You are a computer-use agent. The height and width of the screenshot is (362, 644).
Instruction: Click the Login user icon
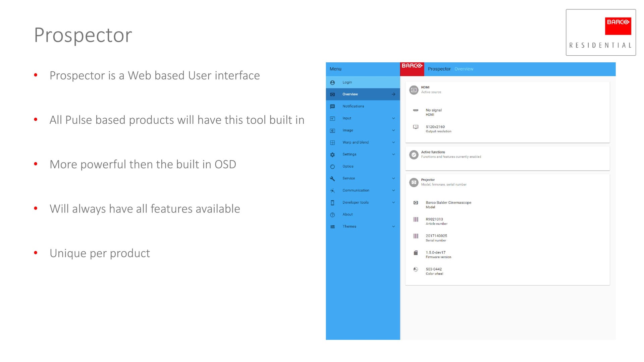pyautogui.click(x=332, y=82)
